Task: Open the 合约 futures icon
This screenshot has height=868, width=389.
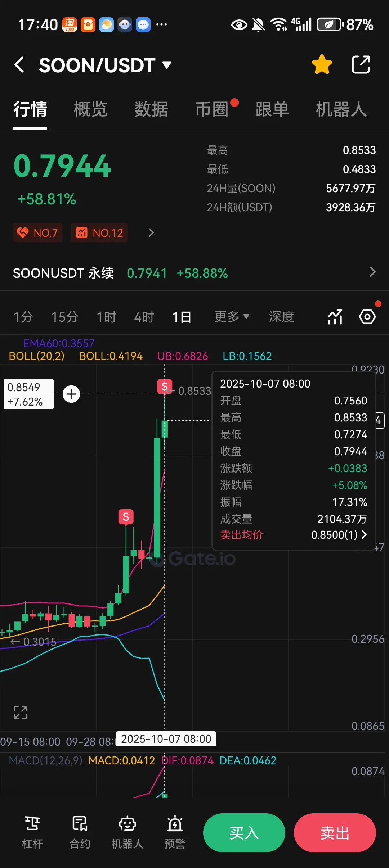Action: [x=80, y=832]
